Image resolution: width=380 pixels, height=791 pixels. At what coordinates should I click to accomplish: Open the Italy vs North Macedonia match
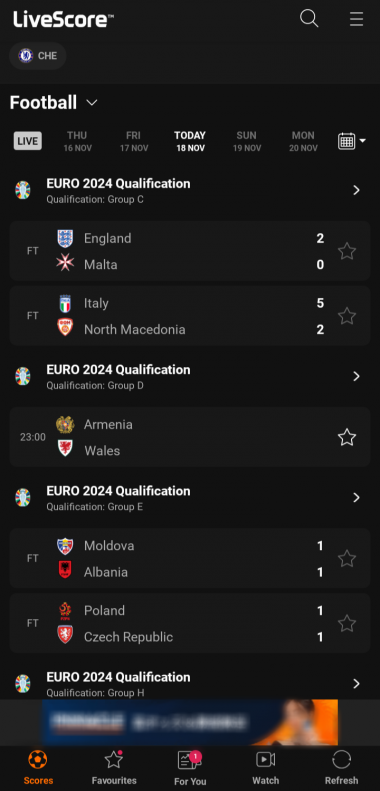(x=190, y=316)
